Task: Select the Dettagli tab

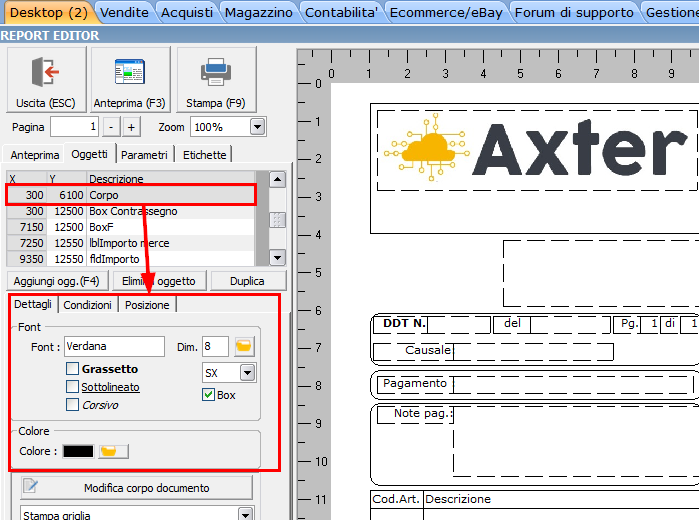Action: [x=33, y=304]
